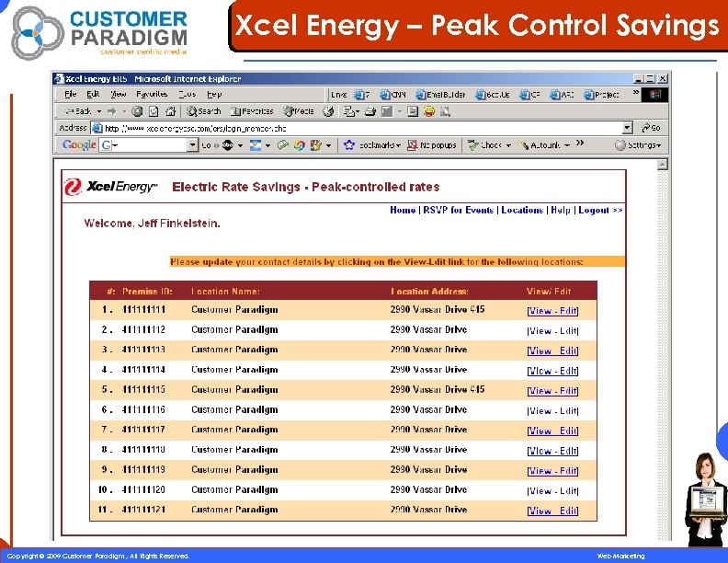Image resolution: width=728 pixels, height=563 pixels.
Task: Open the Search pane toolbar button
Action: pyautogui.click(x=203, y=111)
